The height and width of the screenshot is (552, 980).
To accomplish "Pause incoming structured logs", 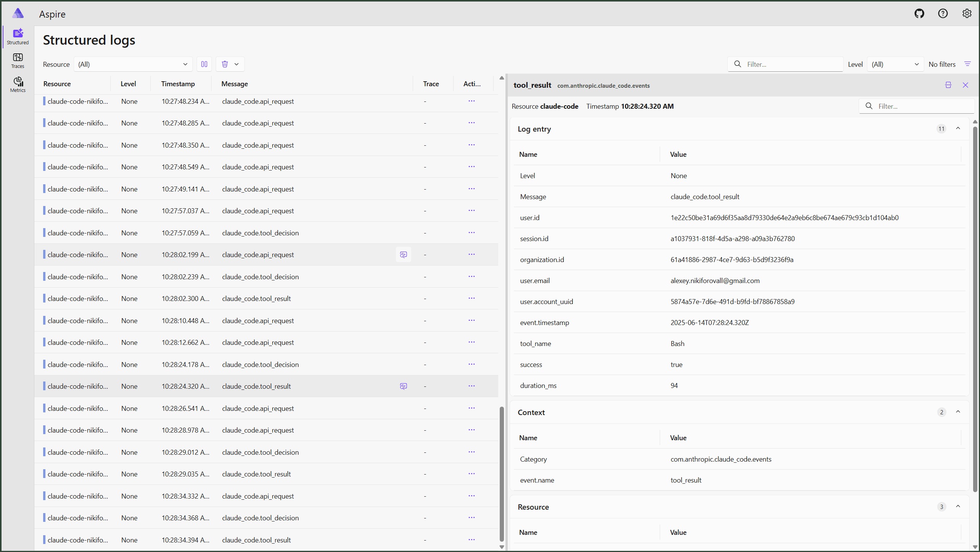I will pos(204,64).
